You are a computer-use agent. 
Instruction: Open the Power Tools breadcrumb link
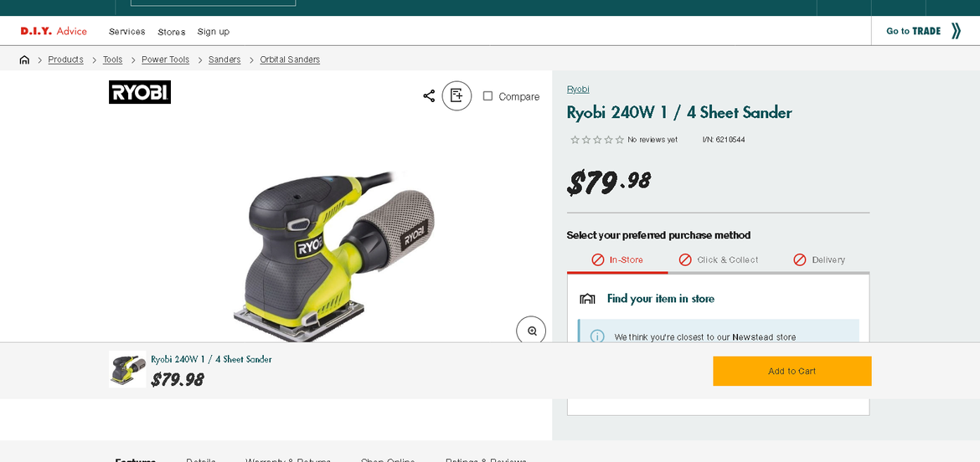click(x=165, y=60)
